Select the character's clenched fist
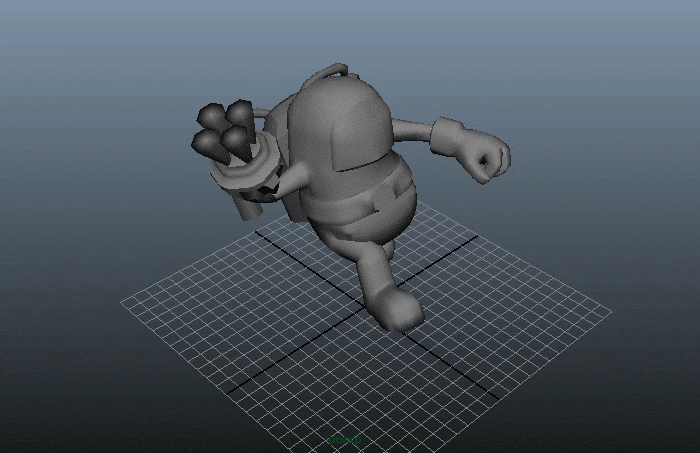The image size is (700, 453). point(488,158)
